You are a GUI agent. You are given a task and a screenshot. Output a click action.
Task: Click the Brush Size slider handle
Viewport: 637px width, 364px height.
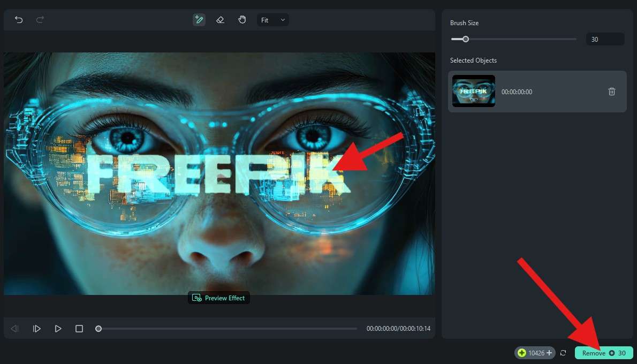[466, 39]
